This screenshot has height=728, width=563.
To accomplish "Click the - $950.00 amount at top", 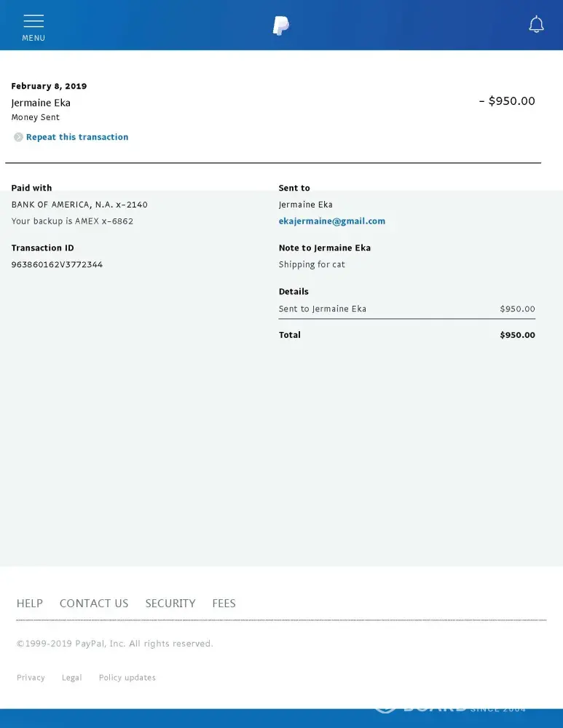I will pyautogui.click(x=507, y=101).
